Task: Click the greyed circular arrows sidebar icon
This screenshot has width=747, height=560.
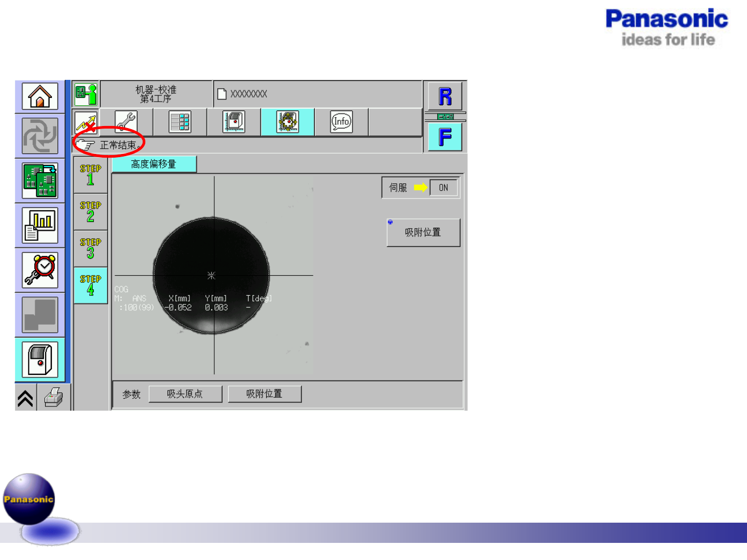Action: point(40,136)
